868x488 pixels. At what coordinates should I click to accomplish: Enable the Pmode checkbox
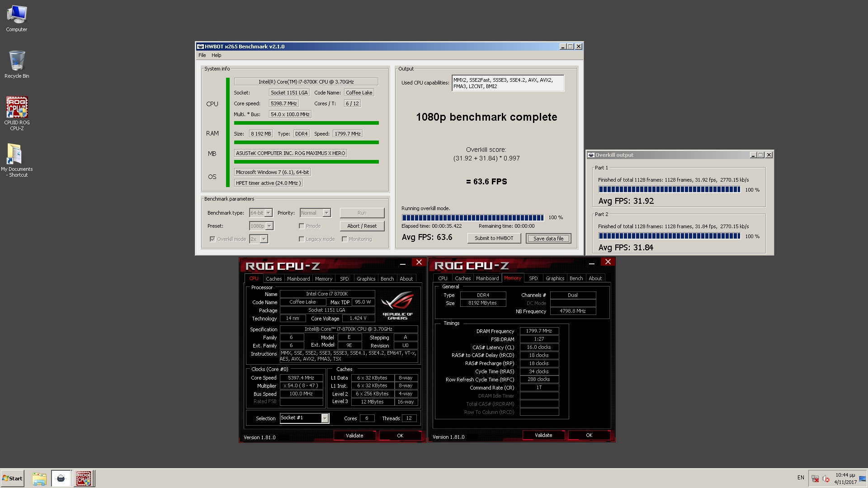coord(302,226)
